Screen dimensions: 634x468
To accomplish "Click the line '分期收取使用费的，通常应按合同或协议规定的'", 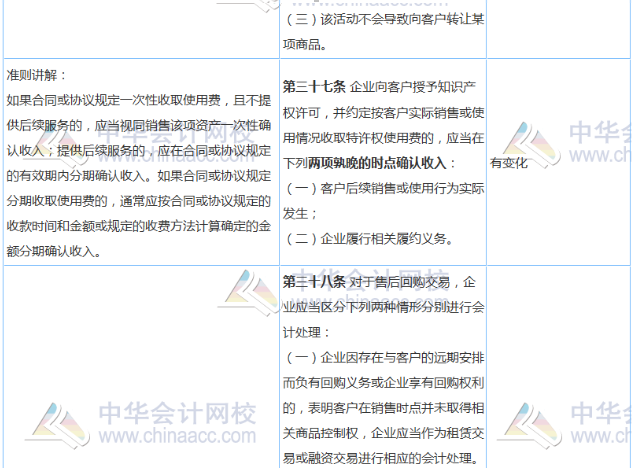I will click(139, 201).
